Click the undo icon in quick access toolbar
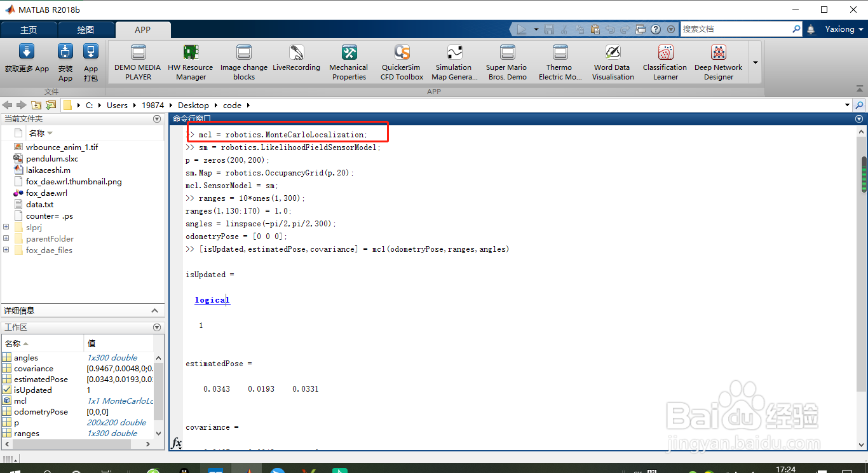The height and width of the screenshot is (473, 868). point(611,29)
